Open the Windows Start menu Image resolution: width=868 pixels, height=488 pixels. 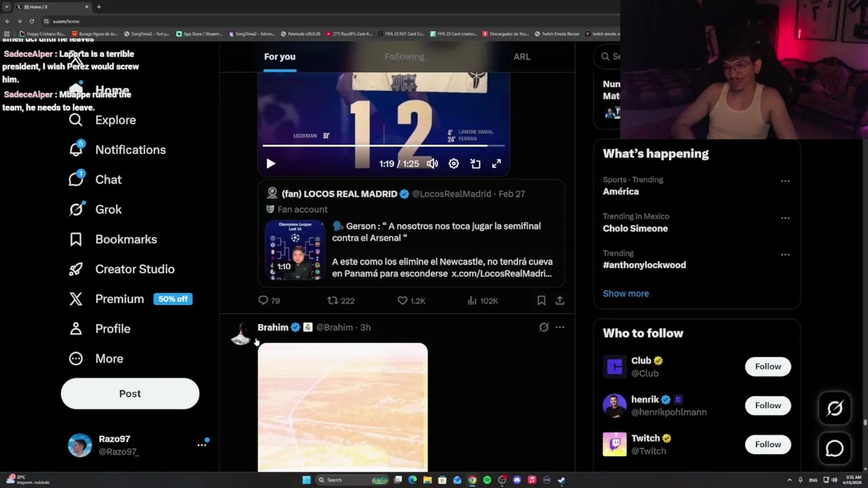click(307, 480)
